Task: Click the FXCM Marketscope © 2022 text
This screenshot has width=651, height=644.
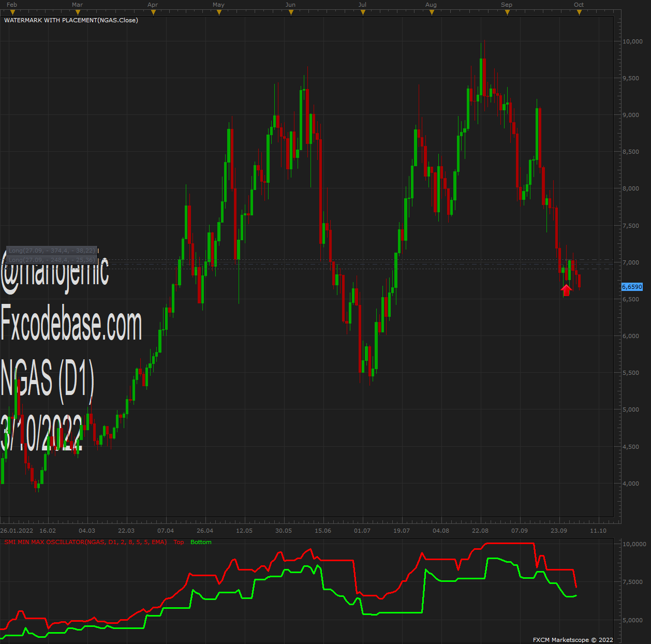Action: [573, 640]
